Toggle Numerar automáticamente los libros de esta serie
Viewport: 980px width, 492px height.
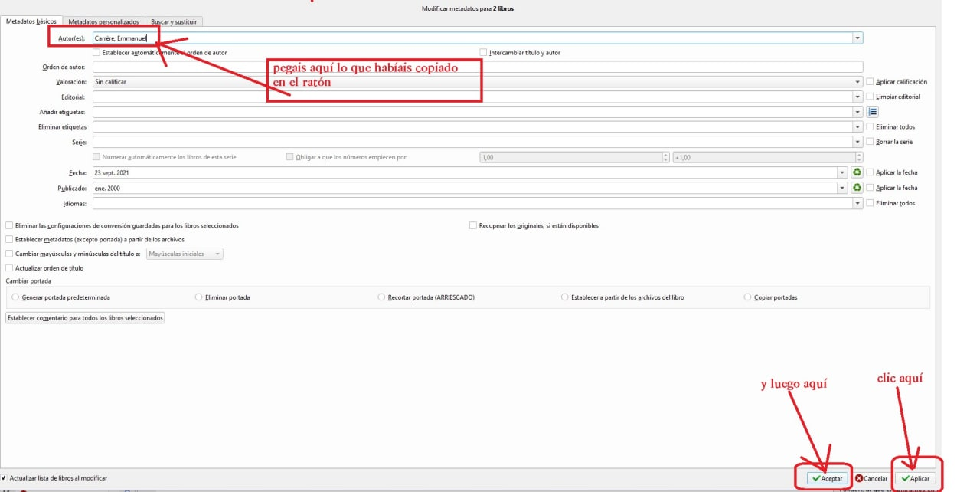[164, 157]
